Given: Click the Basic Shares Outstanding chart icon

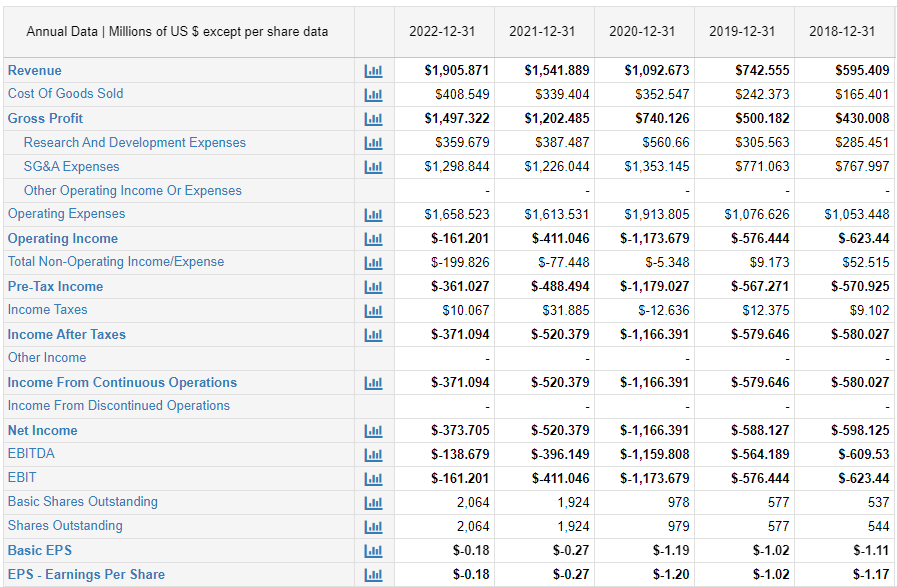Looking at the screenshot, I should tap(374, 502).
